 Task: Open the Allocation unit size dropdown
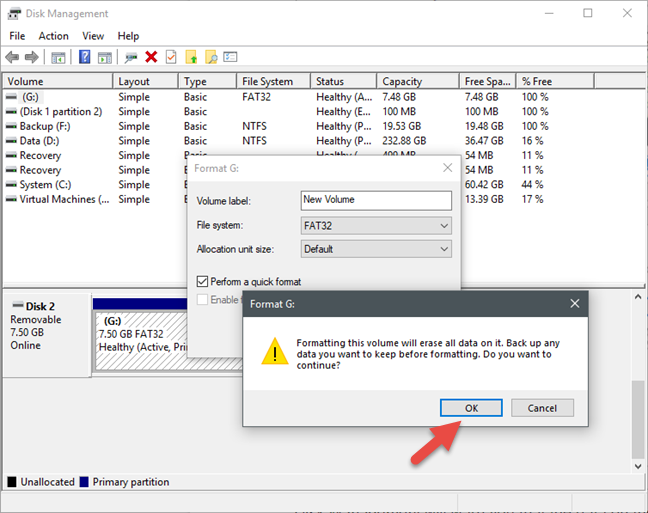click(376, 249)
